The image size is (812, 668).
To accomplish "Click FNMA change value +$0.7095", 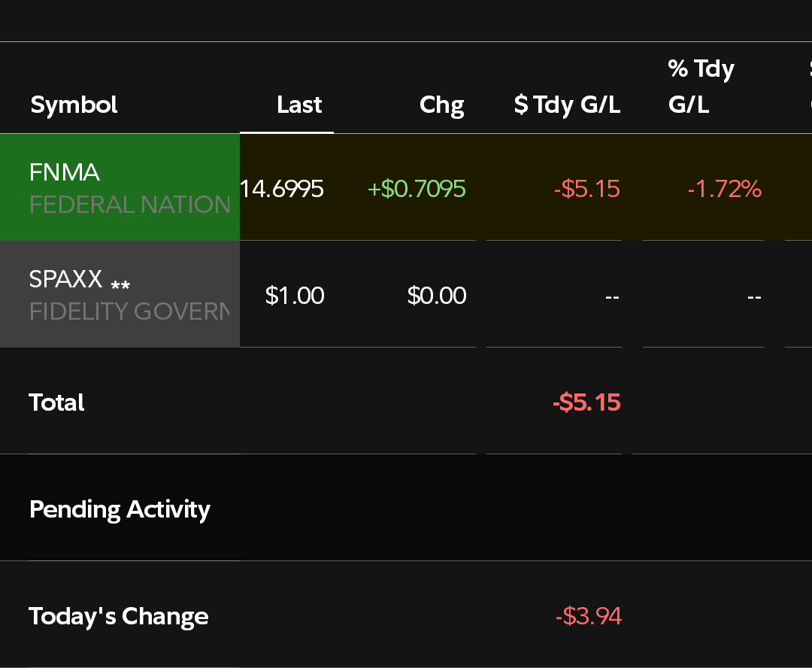I will [x=417, y=188].
